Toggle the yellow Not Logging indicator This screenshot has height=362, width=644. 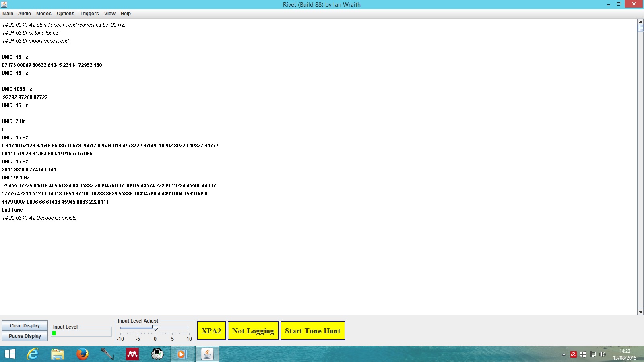[x=253, y=331]
